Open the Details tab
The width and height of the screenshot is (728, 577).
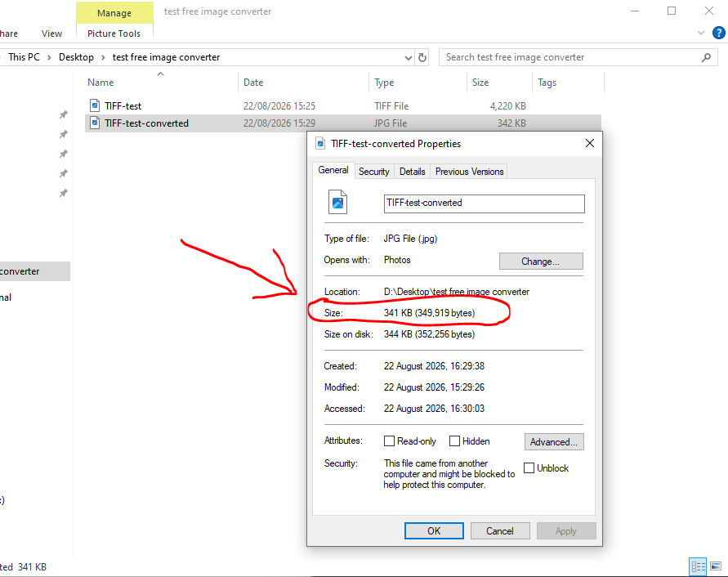click(413, 172)
